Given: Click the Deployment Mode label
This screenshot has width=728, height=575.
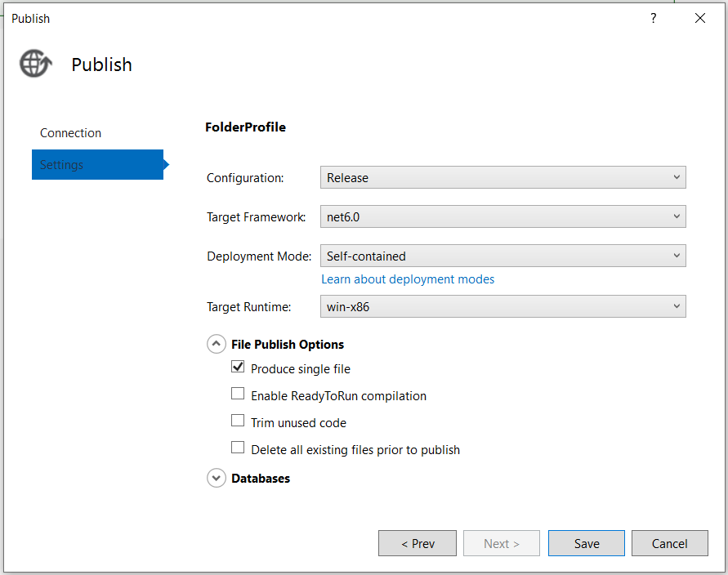Looking at the screenshot, I should [259, 256].
